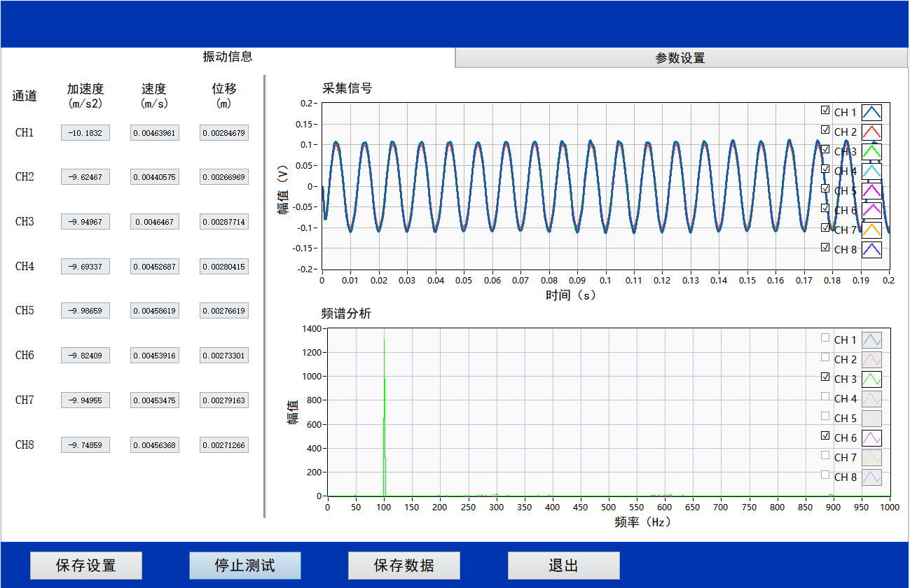The height and width of the screenshot is (588, 910).
Task: Click the 保存设置 button
Action: 86,566
